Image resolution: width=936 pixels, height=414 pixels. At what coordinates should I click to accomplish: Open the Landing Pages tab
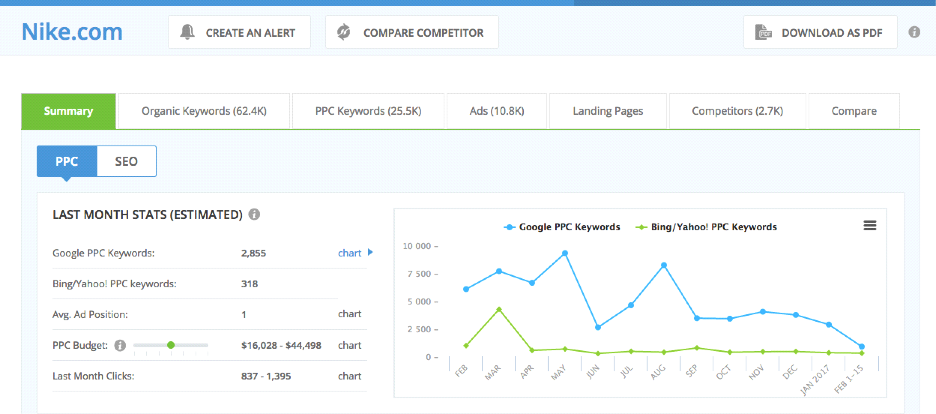[608, 111]
